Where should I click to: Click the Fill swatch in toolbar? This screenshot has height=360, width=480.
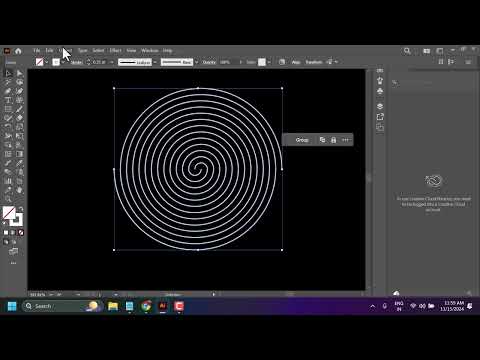[x=9, y=213]
